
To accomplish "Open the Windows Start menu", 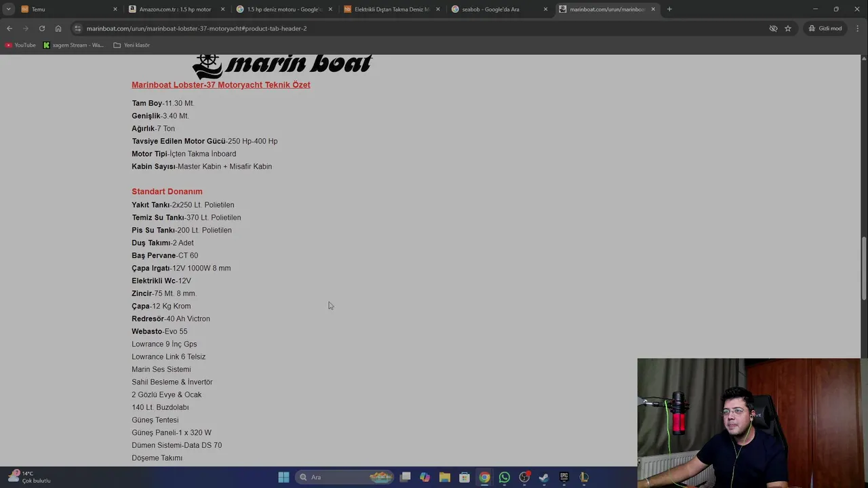I will tap(283, 477).
